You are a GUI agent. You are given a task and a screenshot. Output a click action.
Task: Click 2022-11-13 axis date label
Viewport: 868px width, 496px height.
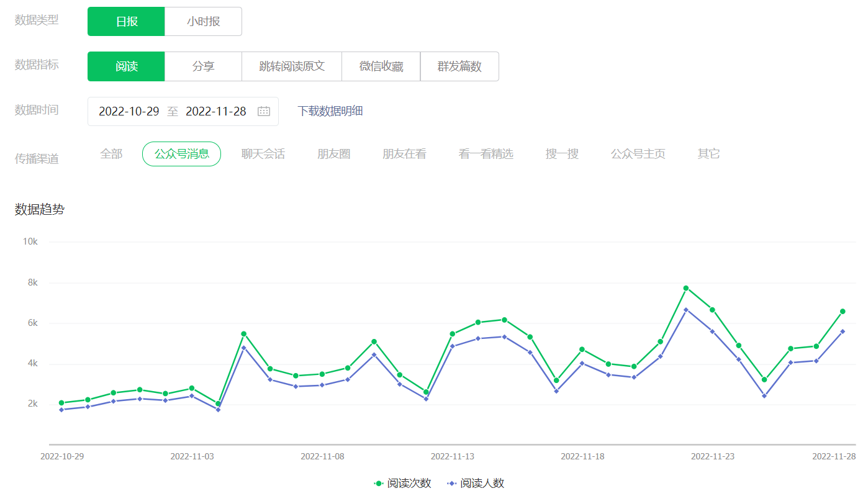point(453,456)
